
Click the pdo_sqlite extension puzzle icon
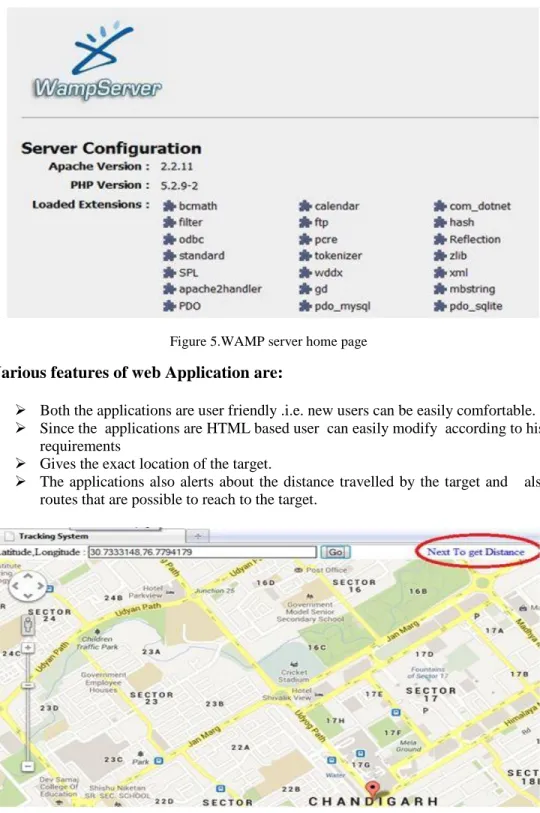(440, 306)
